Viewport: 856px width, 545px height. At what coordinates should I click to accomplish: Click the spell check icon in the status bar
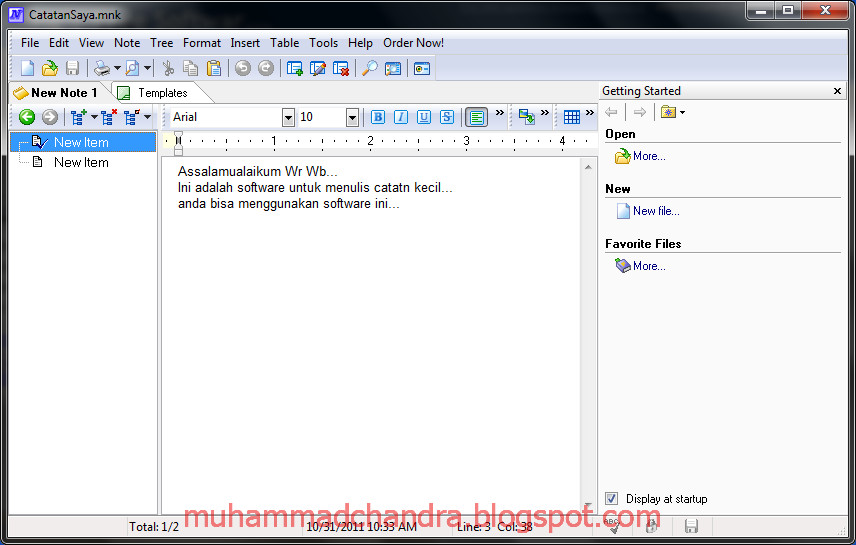[x=613, y=525]
